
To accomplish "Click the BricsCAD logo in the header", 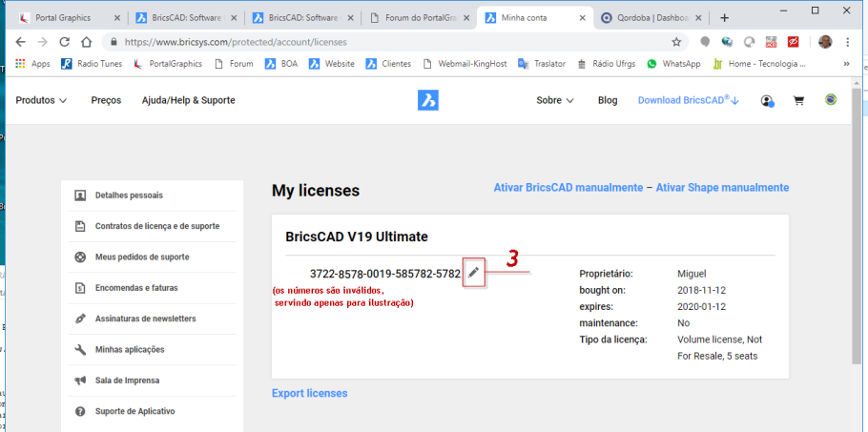I will pos(428,100).
